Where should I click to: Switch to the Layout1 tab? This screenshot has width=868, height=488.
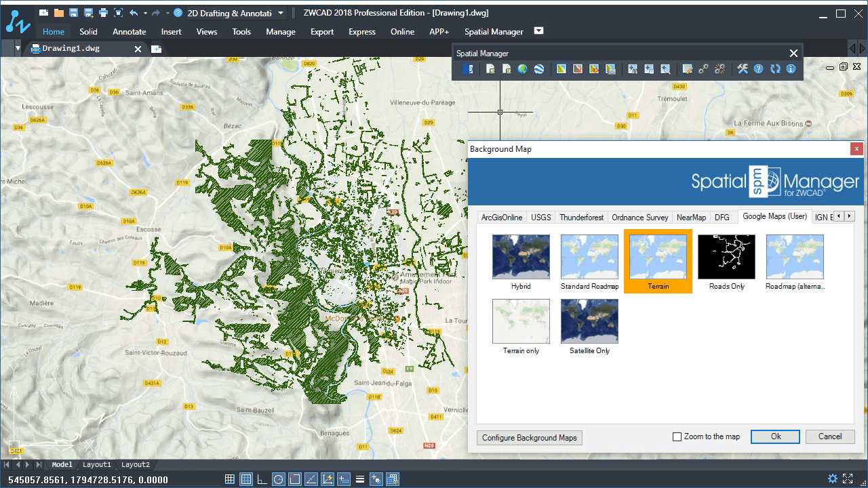(97, 465)
